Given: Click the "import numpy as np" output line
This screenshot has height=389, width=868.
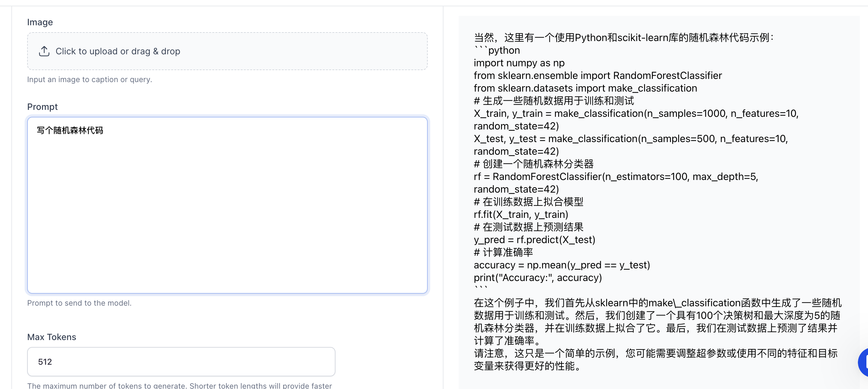Looking at the screenshot, I should coord(519,63).
